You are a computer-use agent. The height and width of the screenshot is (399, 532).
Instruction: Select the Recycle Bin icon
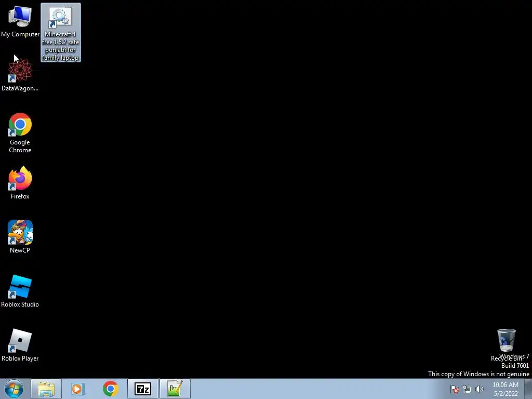click(506, 345)
